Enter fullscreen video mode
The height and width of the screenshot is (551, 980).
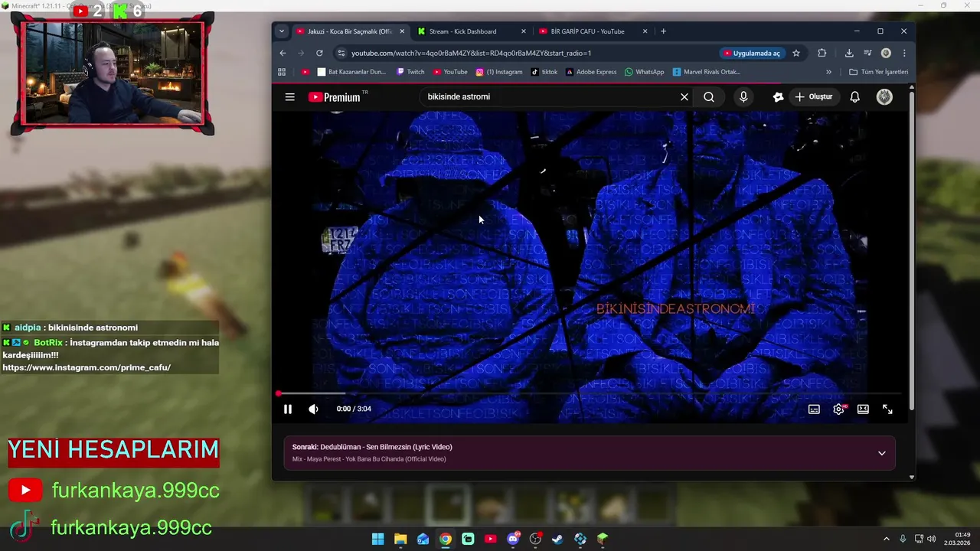pyautogui.click(x=887, y=409)
